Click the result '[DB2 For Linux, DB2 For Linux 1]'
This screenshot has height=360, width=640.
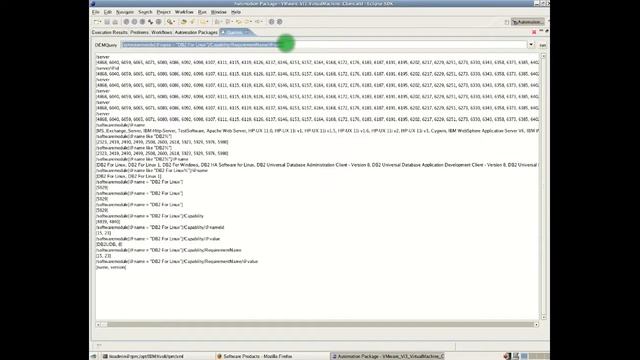point(129,176)
